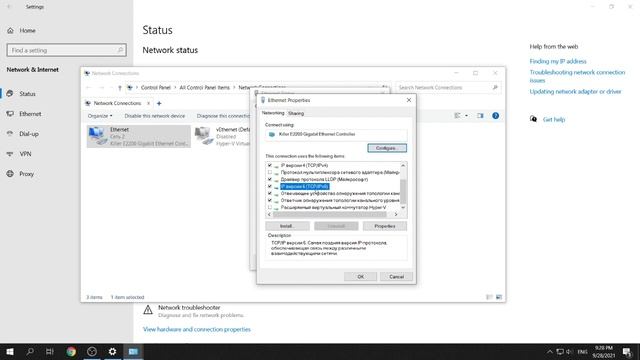The height and width of the screenshot is (360, 640).
Task: Uncheck the IP version 6 (TCP/IPv6) checkbox
Action: point(270,186)
